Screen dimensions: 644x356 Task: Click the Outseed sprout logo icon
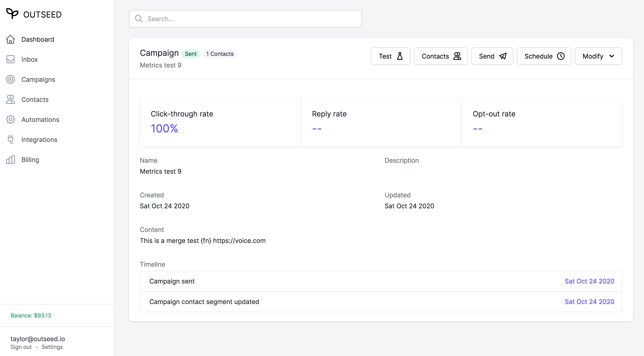12,14
